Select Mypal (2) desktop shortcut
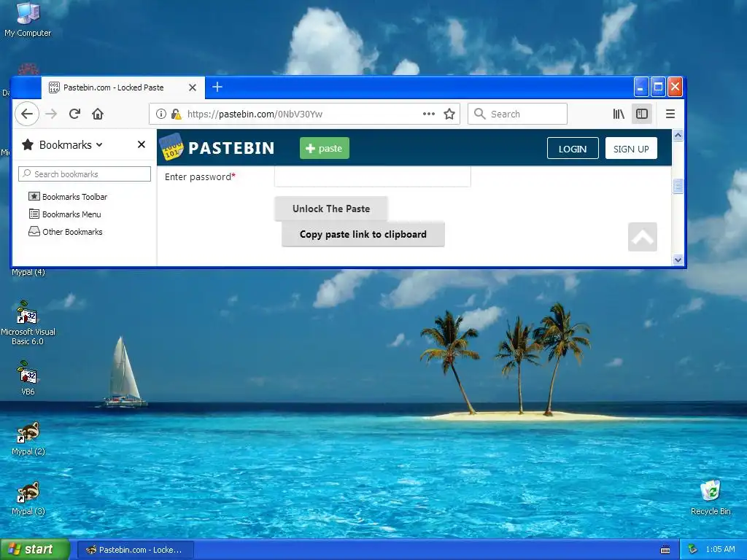 click(28, 438)
